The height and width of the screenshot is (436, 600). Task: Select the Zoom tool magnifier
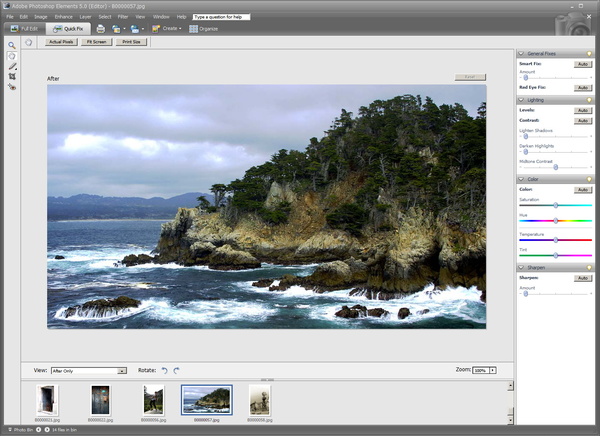coord(12,46)
